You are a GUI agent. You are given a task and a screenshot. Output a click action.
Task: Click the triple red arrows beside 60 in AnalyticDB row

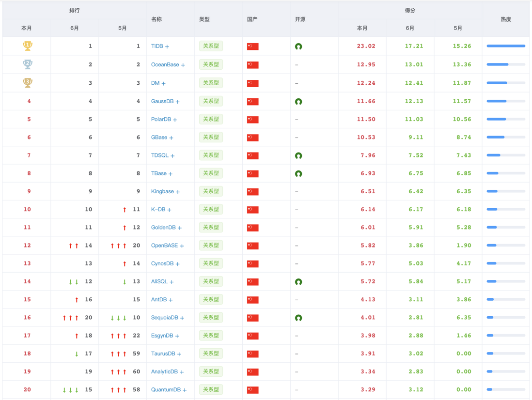[118, 372]
